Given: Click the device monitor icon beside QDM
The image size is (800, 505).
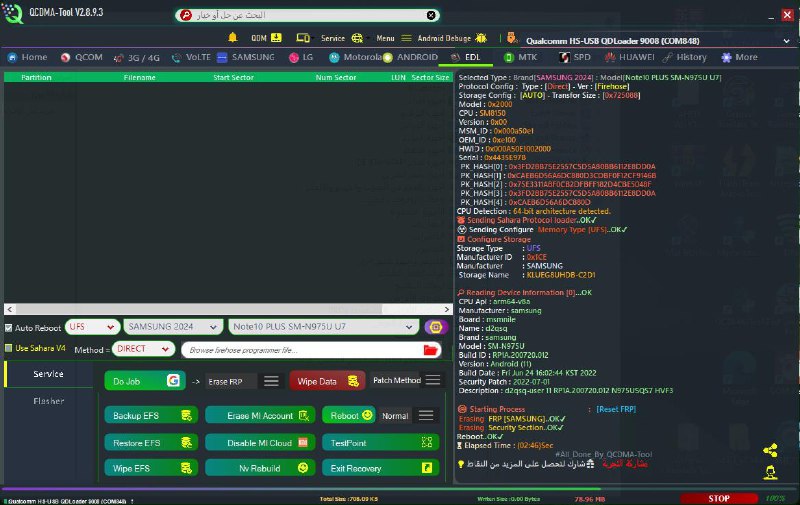Looking at the screenshot, I should tap(303, 38).
